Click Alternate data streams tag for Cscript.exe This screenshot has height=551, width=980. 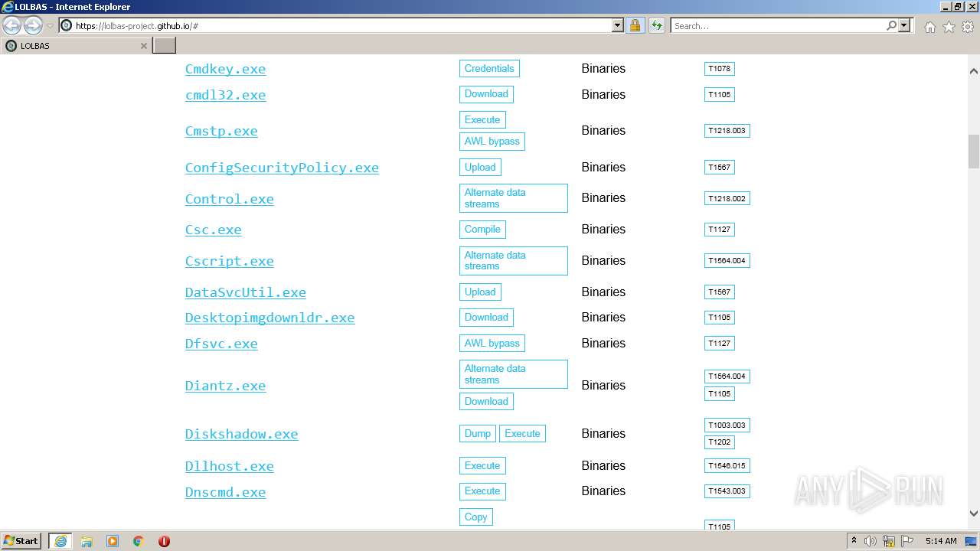tap(514, 260)
